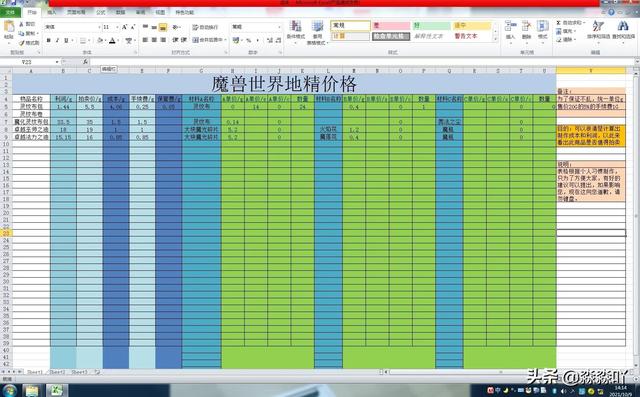Open the font size dropdown showing 11
The image size is (640, 397).
pyautogui.click(x=118, y=27)
